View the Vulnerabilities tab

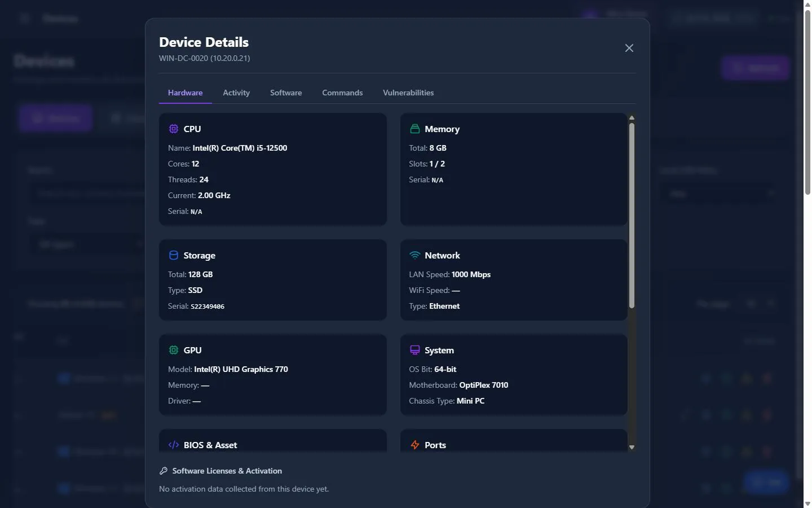pos(408,93)
